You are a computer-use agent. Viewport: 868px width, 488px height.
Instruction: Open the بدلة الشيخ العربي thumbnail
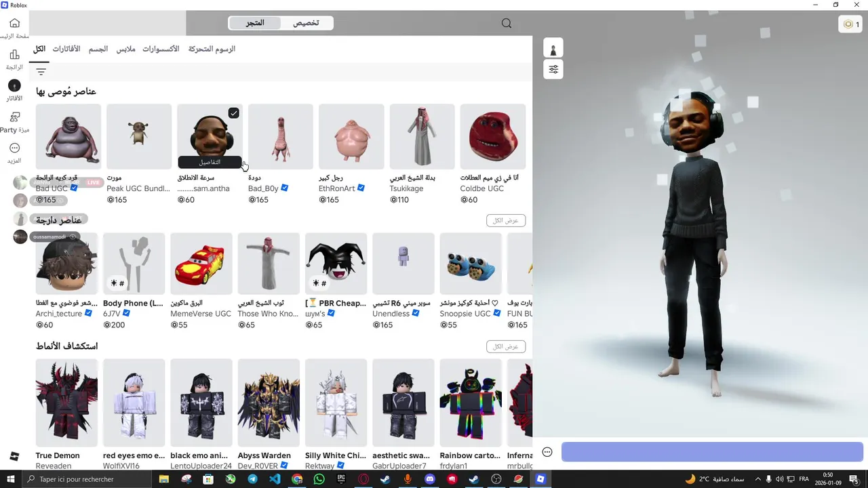tap(422, 136)
